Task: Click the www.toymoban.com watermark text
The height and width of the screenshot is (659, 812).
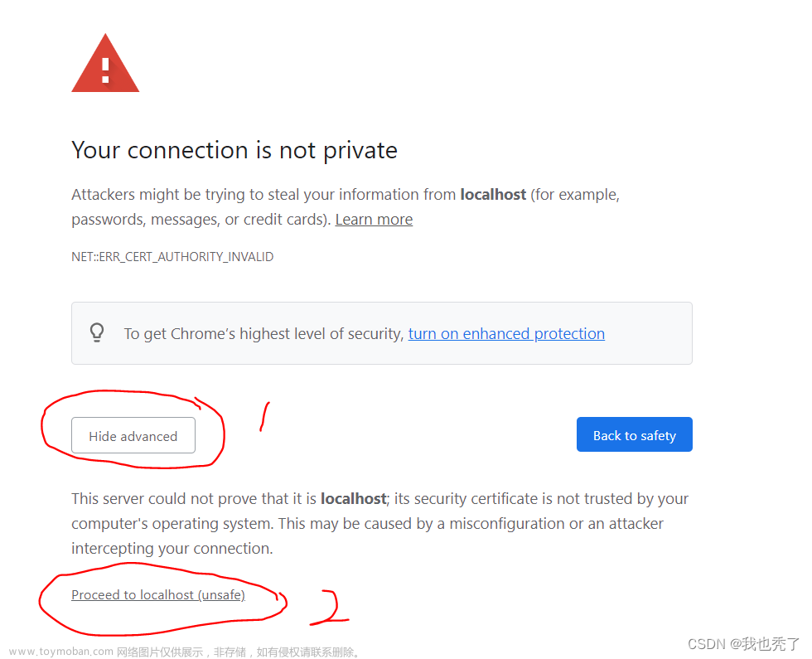Action: [61, 652]
